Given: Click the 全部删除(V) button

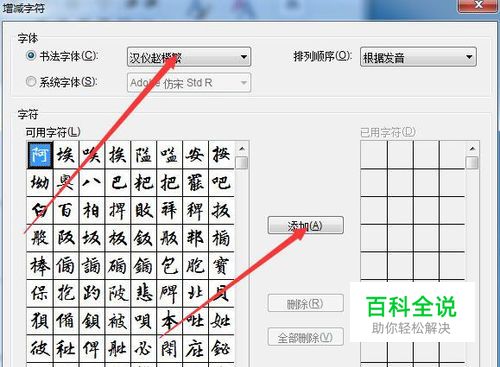Looking at the screenshot, I should tap(305, 337).
